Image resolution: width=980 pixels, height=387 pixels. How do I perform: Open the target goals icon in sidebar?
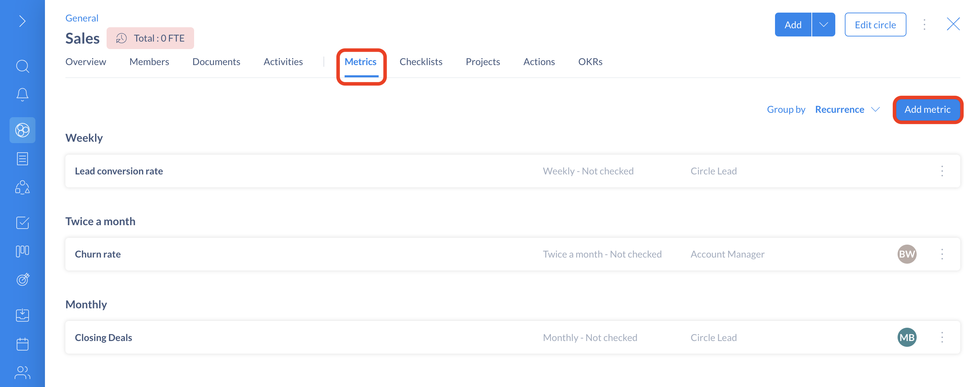click(22, 280)
